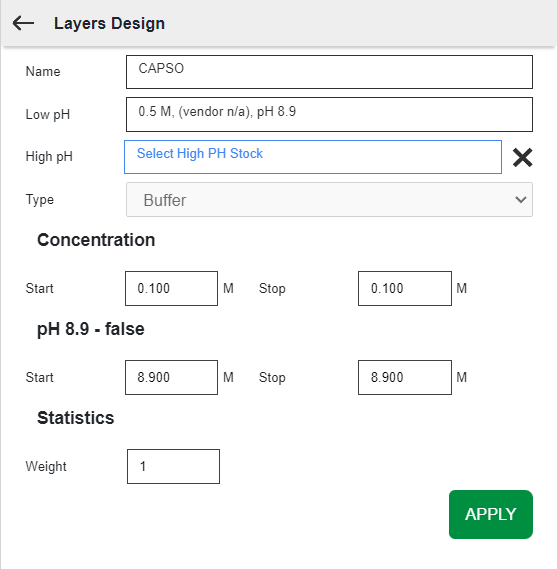Clear High pH stock with X icon
Screen dimensions: 557x569
coord(523,157)
